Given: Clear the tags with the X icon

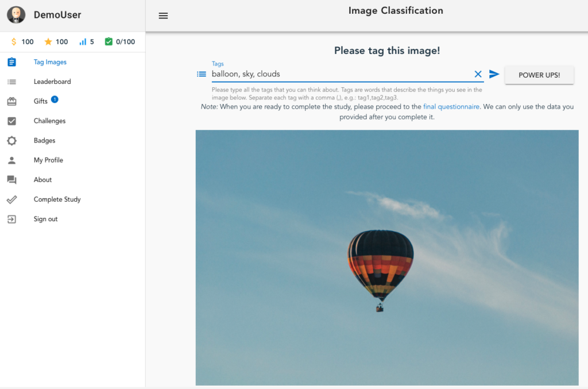Looking at the screenshot, I should tap(478, 74).
